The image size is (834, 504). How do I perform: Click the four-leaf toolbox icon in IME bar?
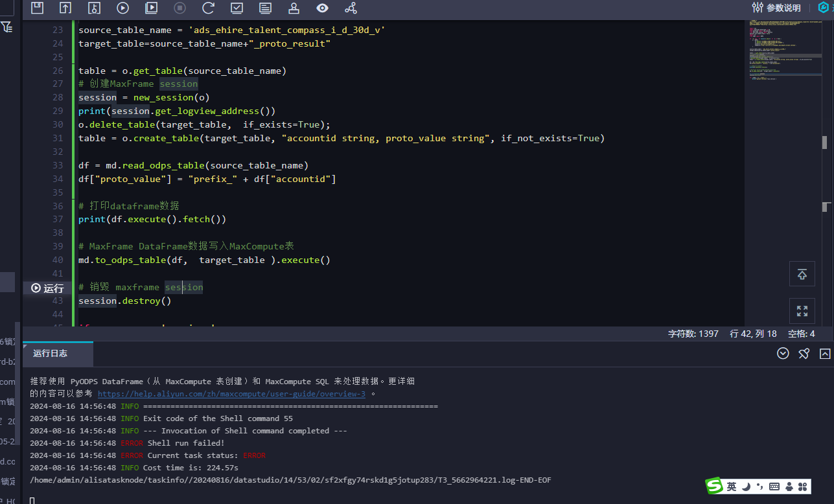(x=803, y=486)
